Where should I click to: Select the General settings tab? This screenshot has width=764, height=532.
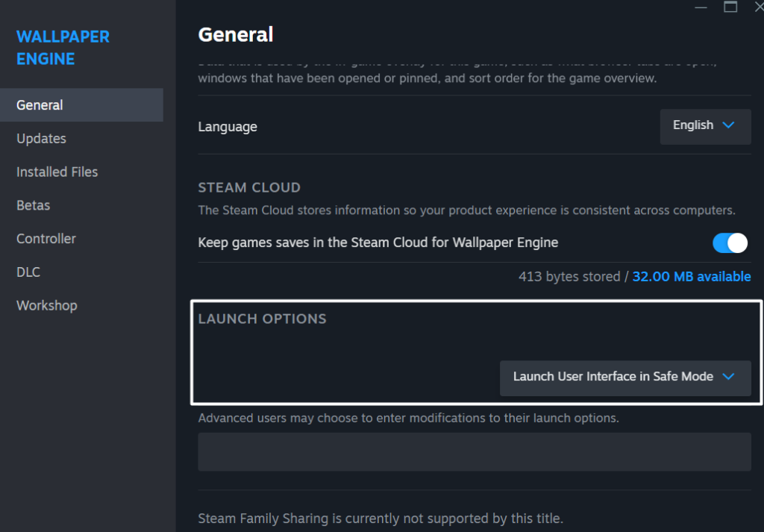coord(40,105)
